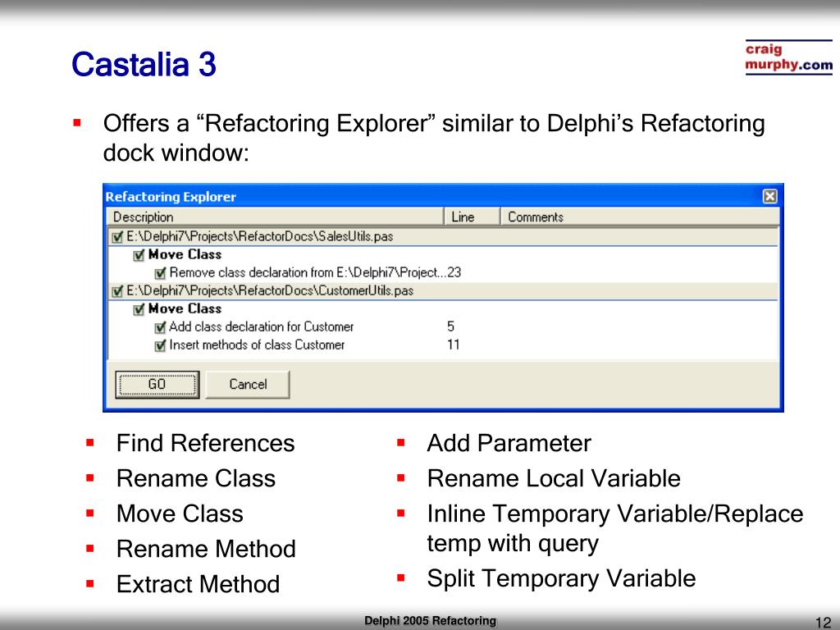This screenshot has height=630, width=840.
Task: Toggle Add class declaration for Customer checkbox
Action: tap(160, 327)
